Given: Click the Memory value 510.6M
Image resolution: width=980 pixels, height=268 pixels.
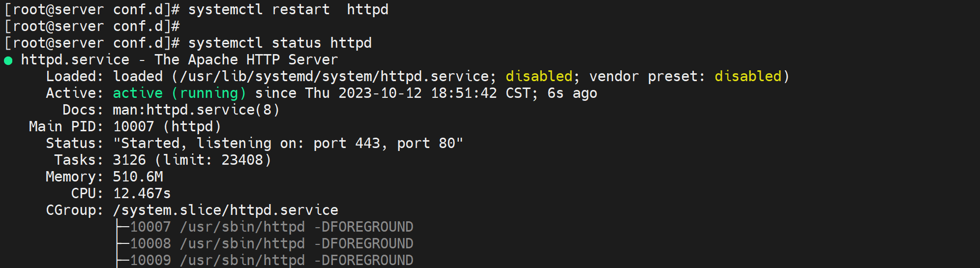Looking at the screenshot, I should pos(138,177).
